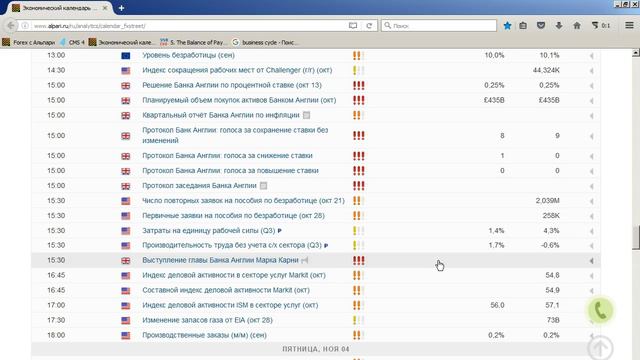Click US flag in Challenger index row
The height and width of the screenshot is (360, 640).
pyautogui.click(x=126, y=71)
